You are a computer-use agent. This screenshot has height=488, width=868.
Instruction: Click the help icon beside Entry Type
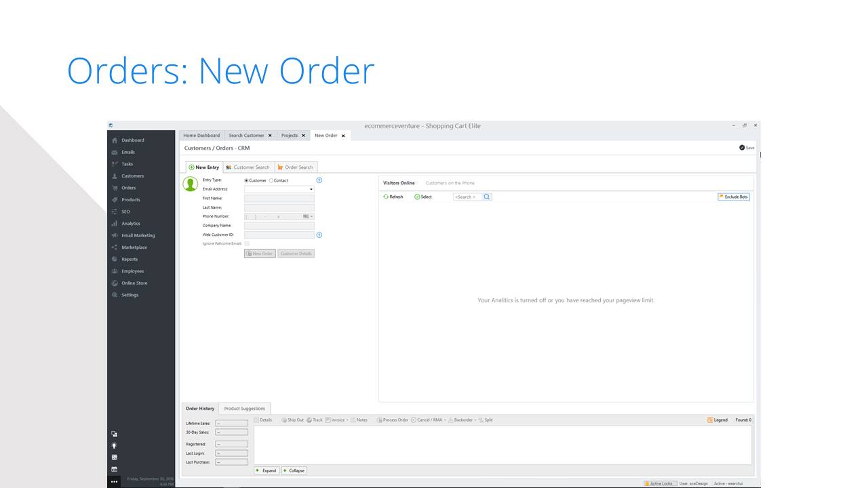[319, 180]
